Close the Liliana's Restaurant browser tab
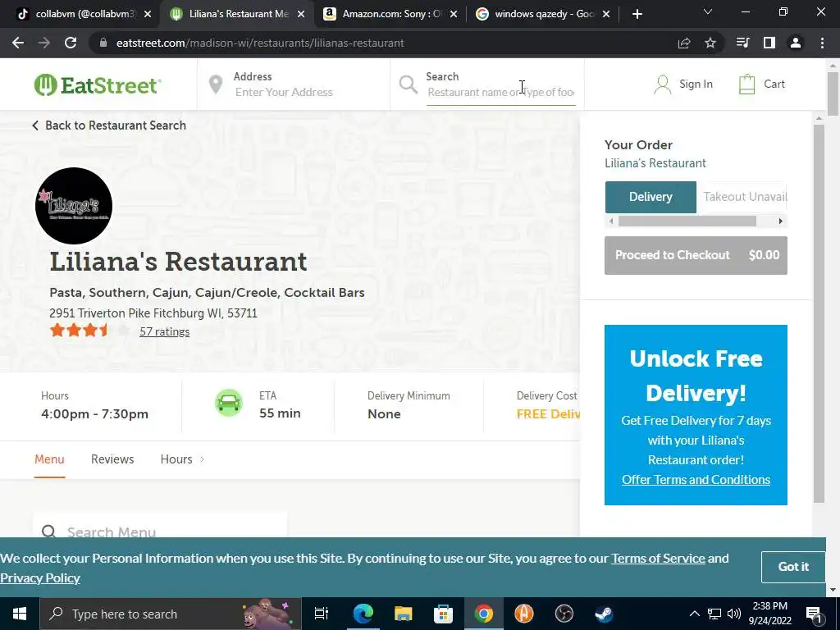 click(301, 14)
